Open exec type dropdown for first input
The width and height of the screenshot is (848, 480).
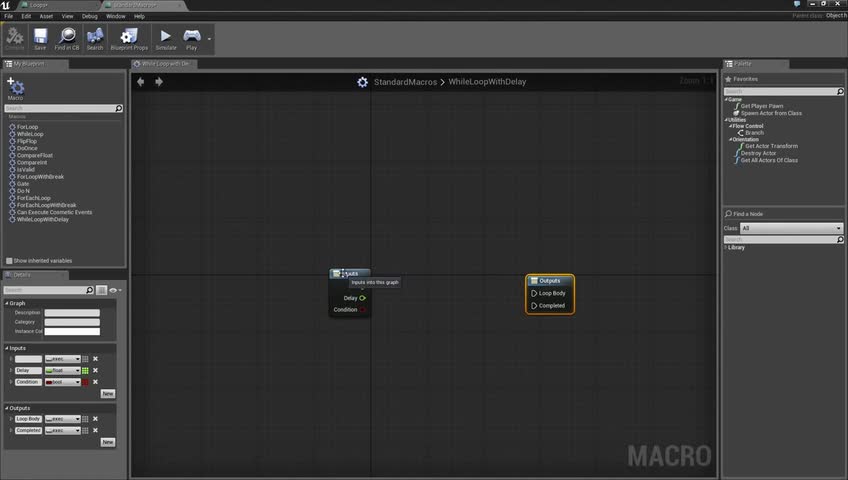tap(63, 359)
